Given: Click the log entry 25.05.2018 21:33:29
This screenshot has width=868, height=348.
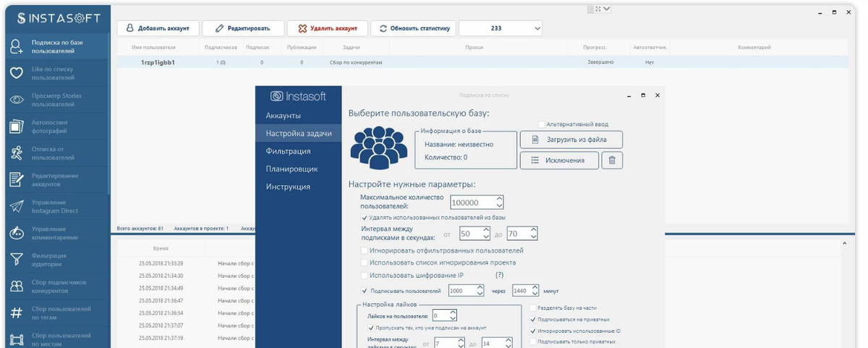Looking at the screenshot, I should (x=161, y=263).
